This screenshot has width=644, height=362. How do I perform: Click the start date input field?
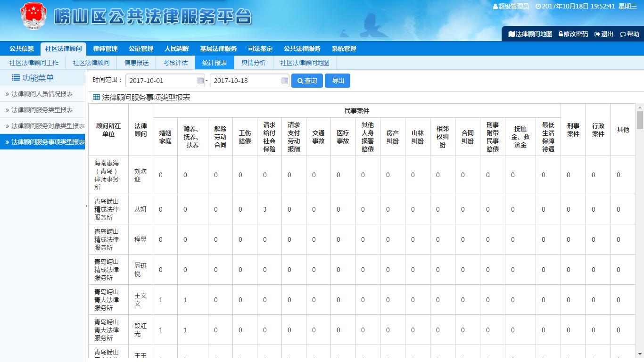[160, 81]
